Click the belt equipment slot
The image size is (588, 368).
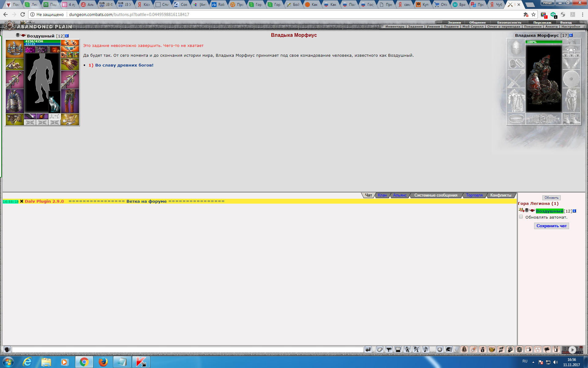(x=15, y=119)
